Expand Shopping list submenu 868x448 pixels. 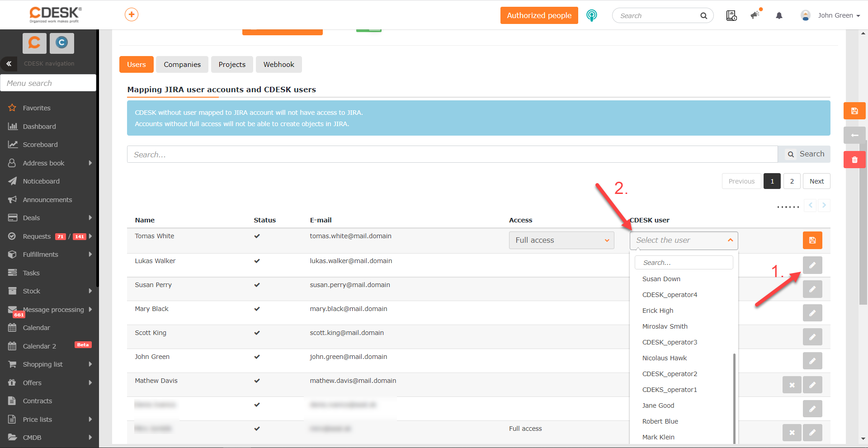[90, 364]
